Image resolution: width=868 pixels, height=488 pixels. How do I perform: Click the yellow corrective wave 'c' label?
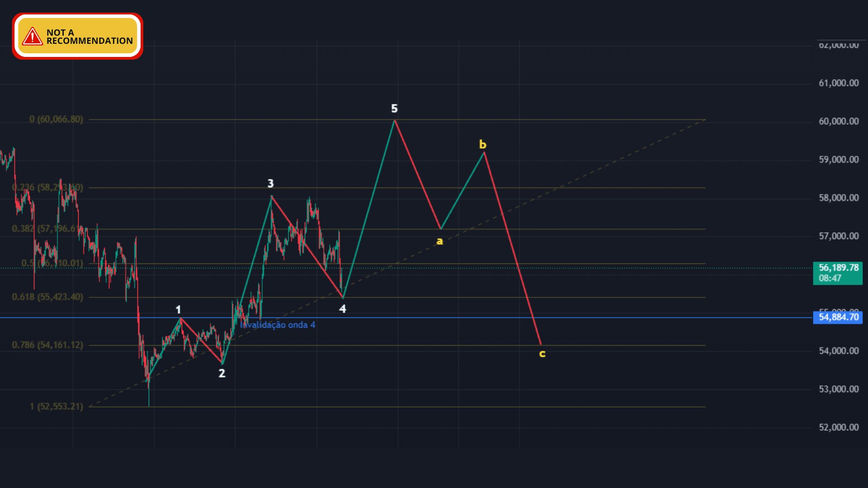tap(542, 353)
